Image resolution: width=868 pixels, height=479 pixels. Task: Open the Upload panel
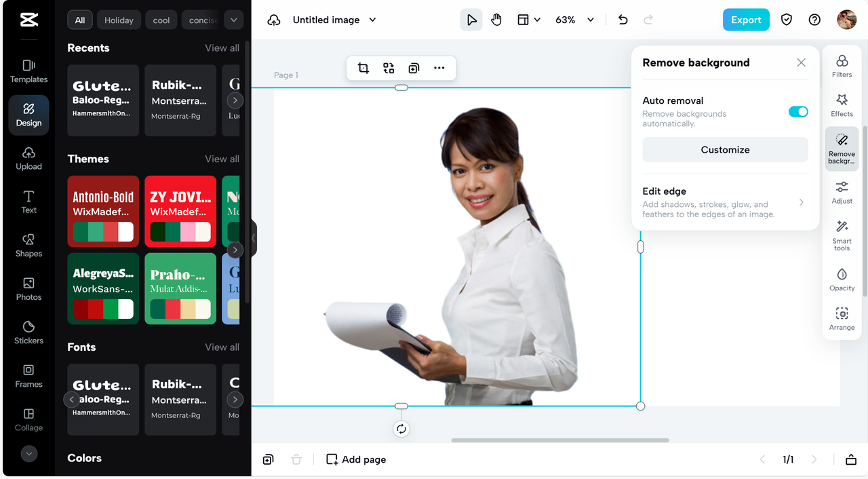[28, 159]
